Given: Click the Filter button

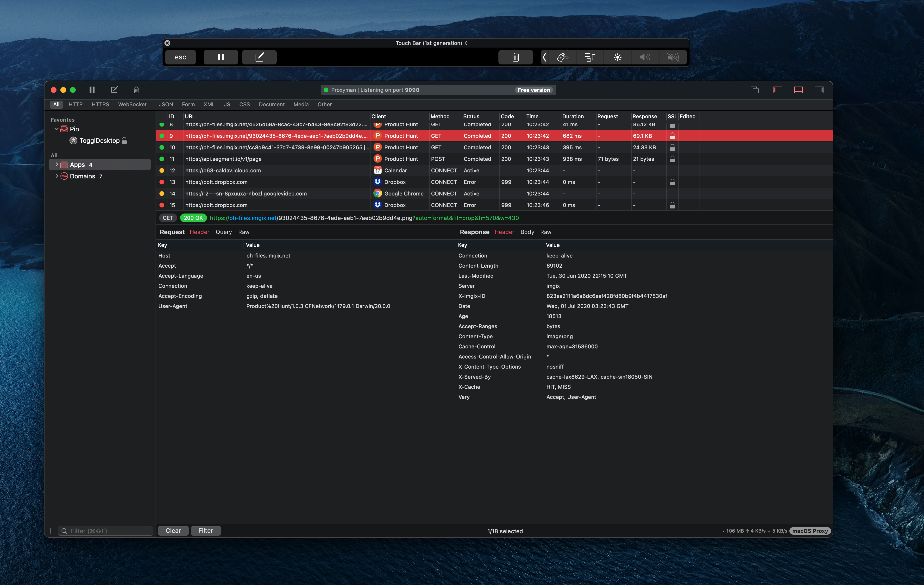Looking at the screenshot, I should 205,530.
